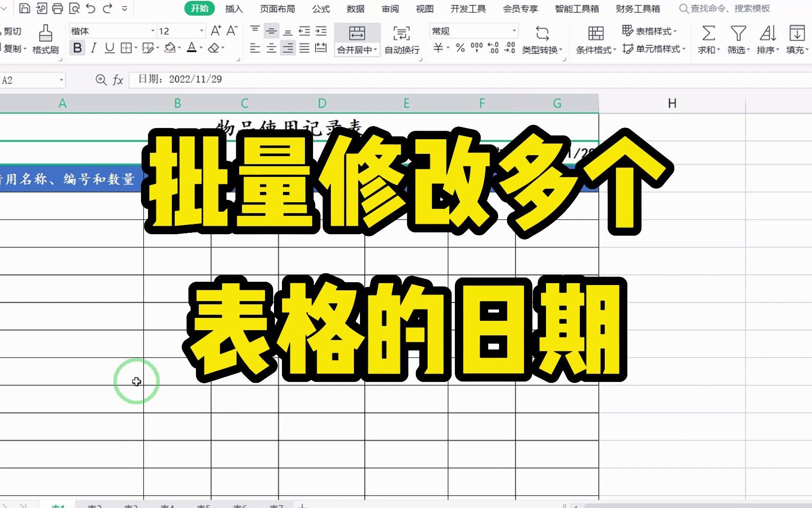
Task: Increase indent in cell
Action: pos(321,31)
